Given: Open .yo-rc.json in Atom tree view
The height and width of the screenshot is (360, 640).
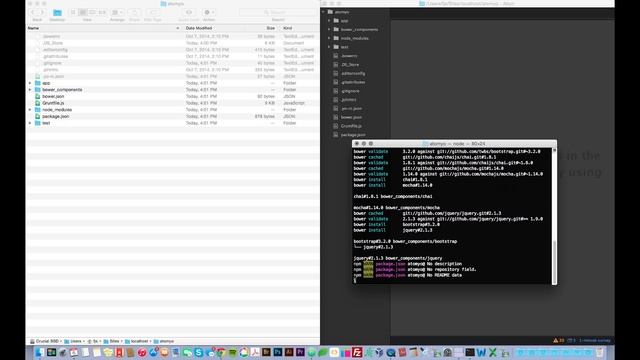Looking at the screenshot, I should click(x=351, y=109).
